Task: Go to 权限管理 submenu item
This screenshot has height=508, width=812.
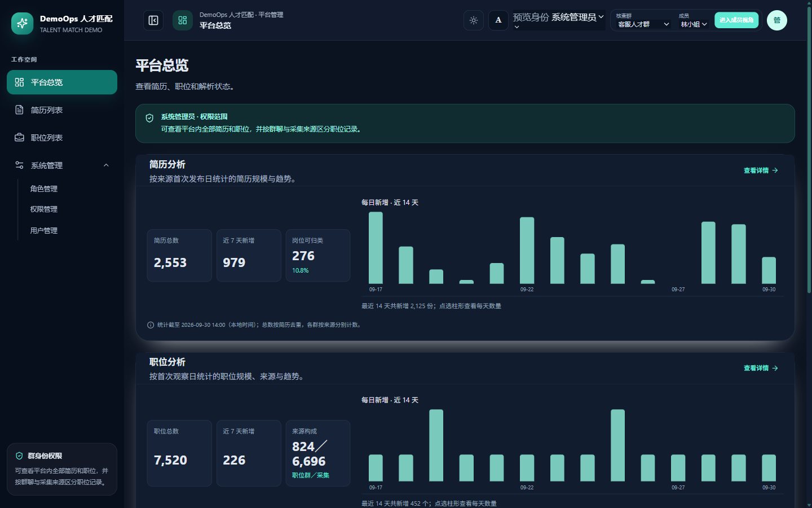Action: pos(44,209)
